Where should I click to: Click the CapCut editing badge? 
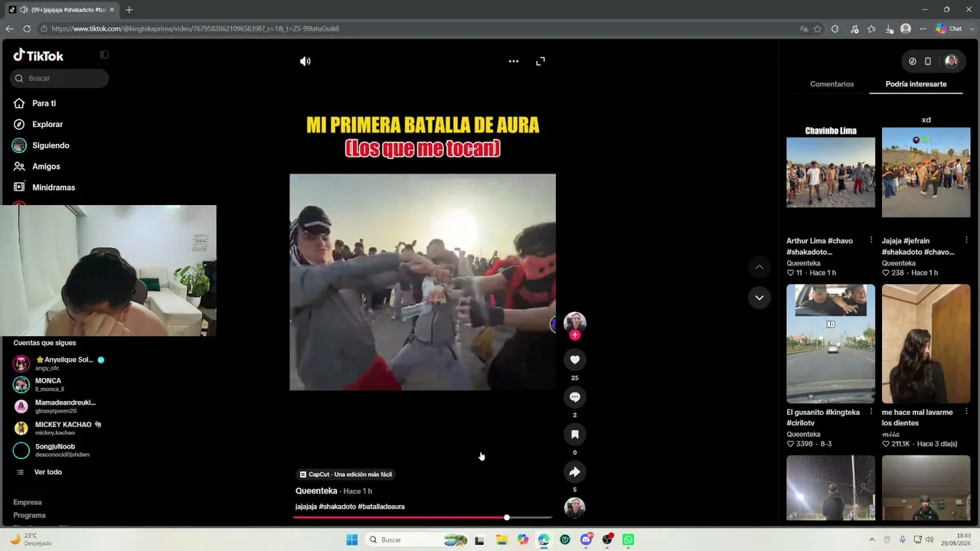345,474
